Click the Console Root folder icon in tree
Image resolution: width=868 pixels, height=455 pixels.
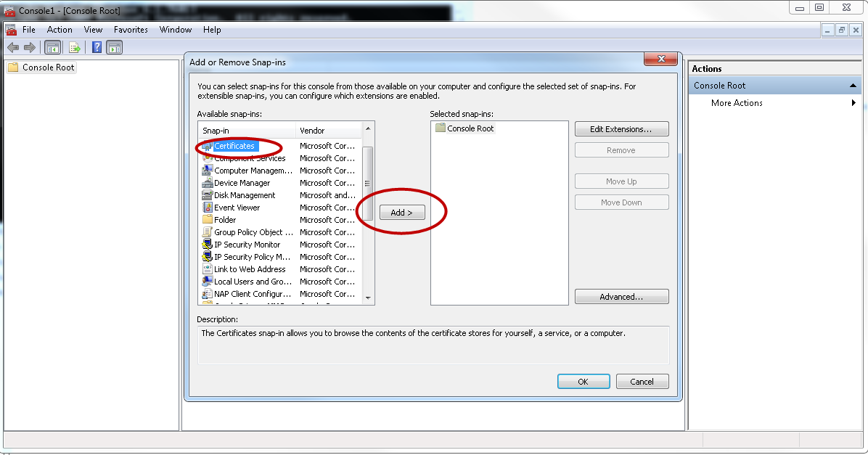coord(13,67)
